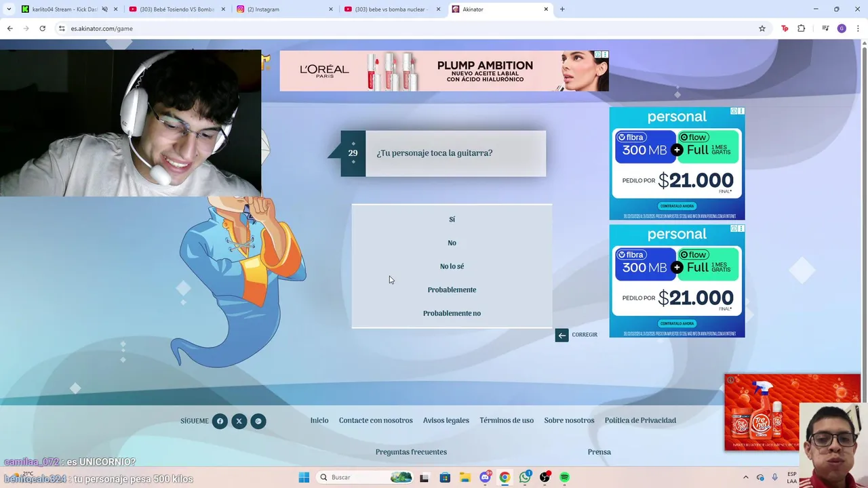The width and height of the screenshot is (868, 488).
Task: Click the taskbar Buscar search box
Action: point(363,477)
